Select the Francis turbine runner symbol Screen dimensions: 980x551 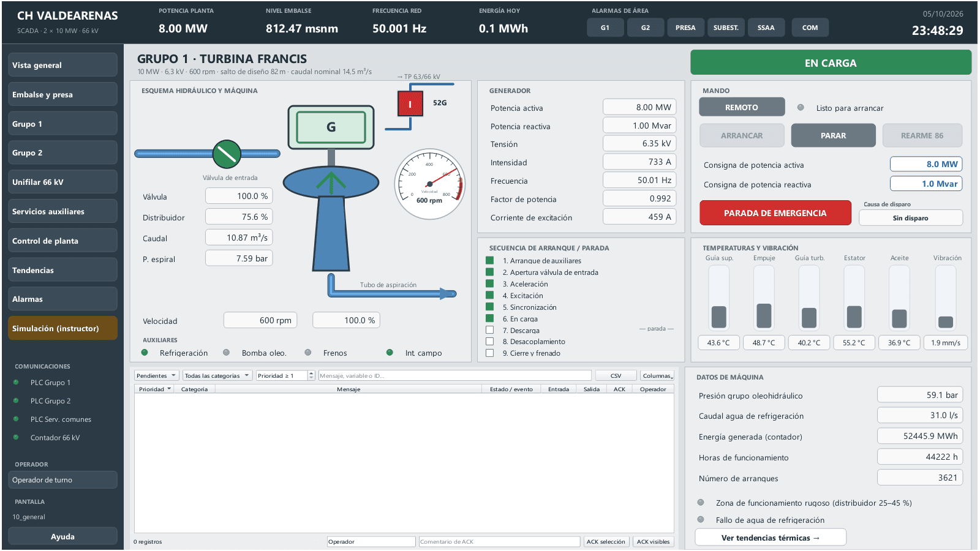tap(331, 182)
